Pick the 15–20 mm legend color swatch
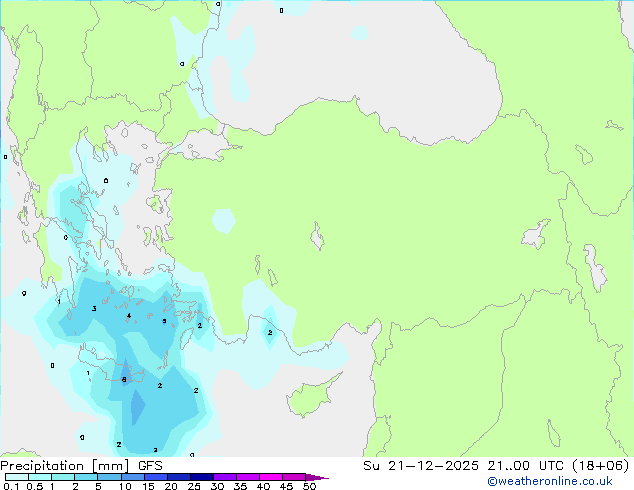 click(156, 477)
